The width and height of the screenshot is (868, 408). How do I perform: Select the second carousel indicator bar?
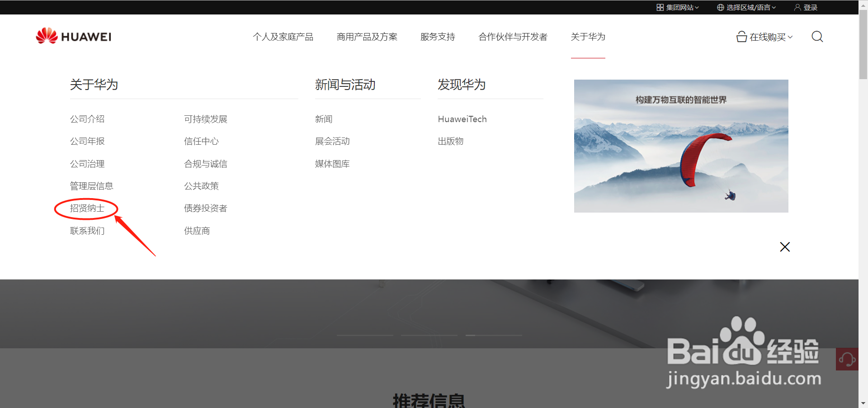[x=429, y=335]
